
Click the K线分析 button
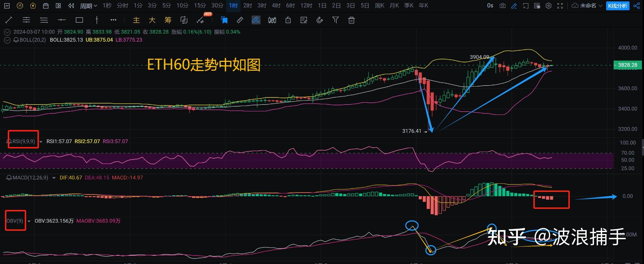pyautogui.click(x=618, y=6)
